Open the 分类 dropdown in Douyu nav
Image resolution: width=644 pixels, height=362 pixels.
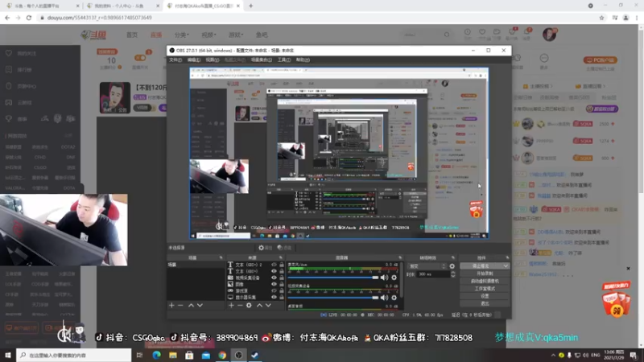point(182,35)
